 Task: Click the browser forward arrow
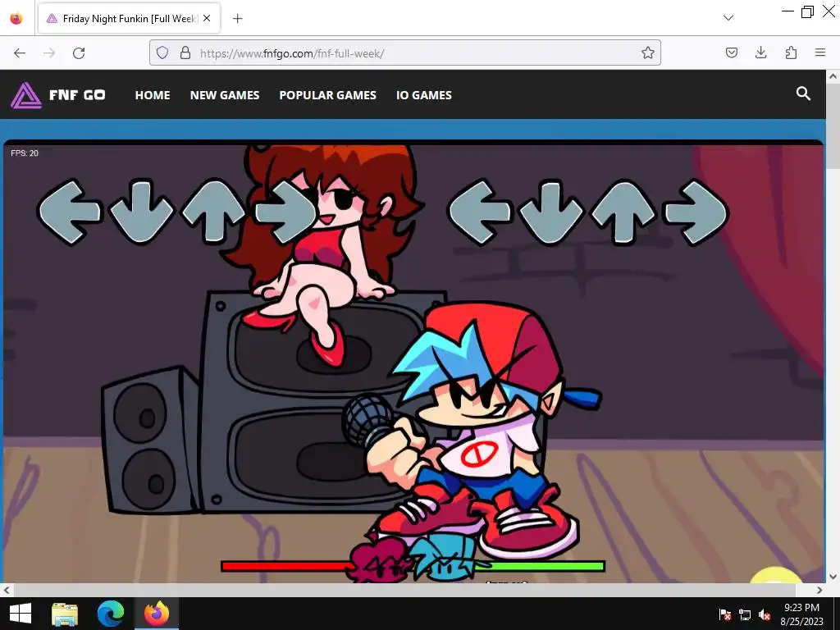49,53
